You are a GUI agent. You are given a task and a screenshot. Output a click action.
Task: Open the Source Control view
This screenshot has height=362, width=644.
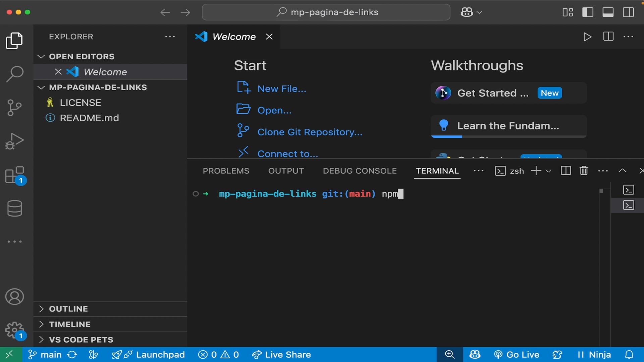coord(14,108)
